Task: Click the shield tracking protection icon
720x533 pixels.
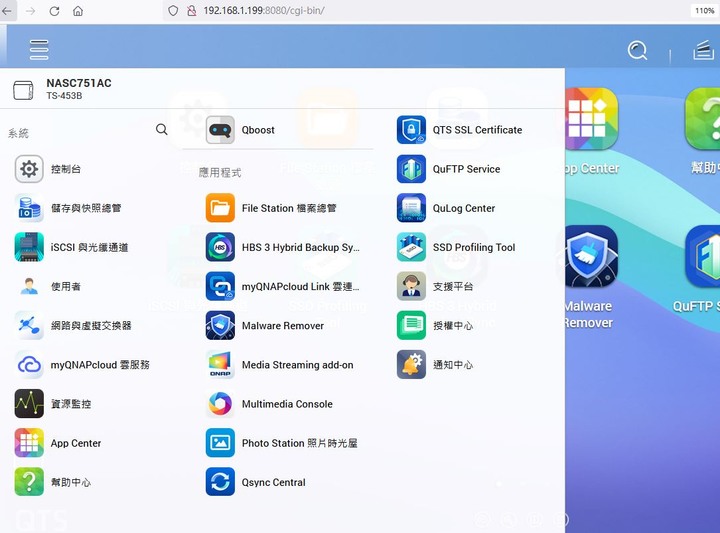Action: point(173,11)
